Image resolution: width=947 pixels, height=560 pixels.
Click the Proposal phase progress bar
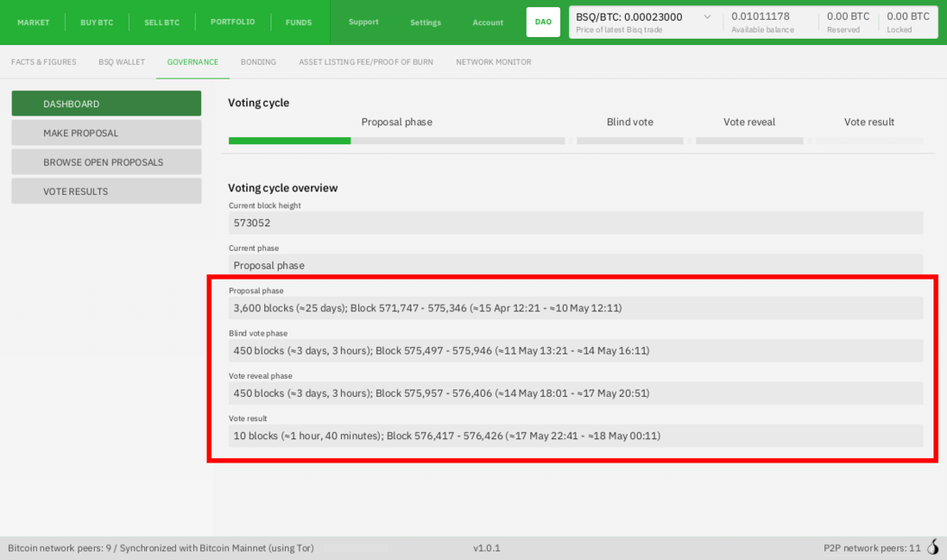397,141
